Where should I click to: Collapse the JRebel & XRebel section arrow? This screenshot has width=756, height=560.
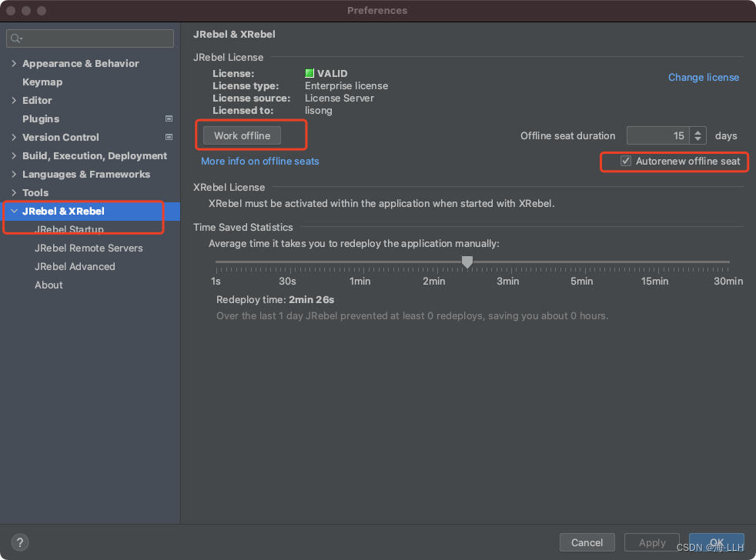pos(14,211)
